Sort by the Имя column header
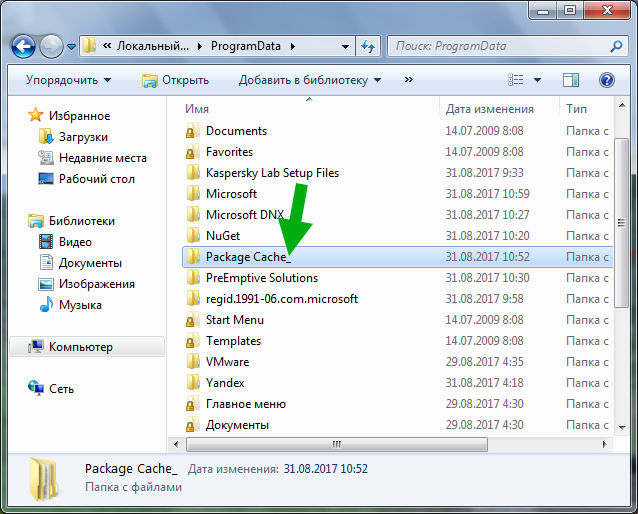 click(197, 109)
